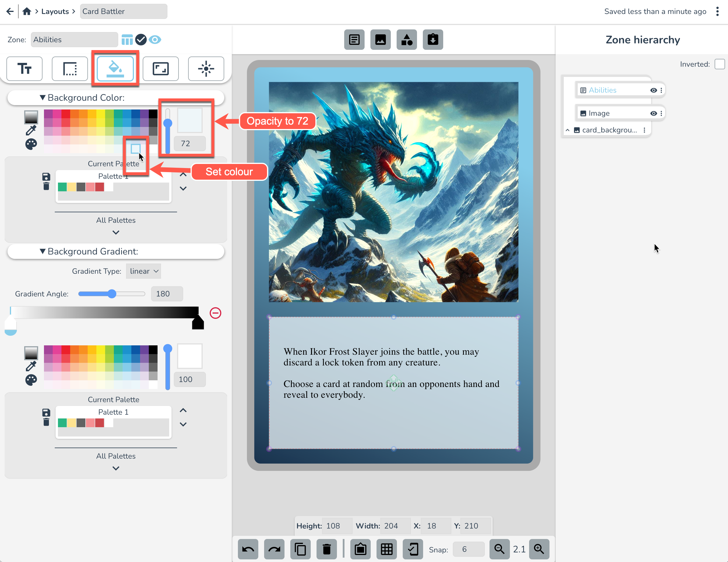This screenshot has height=562, width=728.
Task: Toggle the grid display button
Action: (386, 549)
